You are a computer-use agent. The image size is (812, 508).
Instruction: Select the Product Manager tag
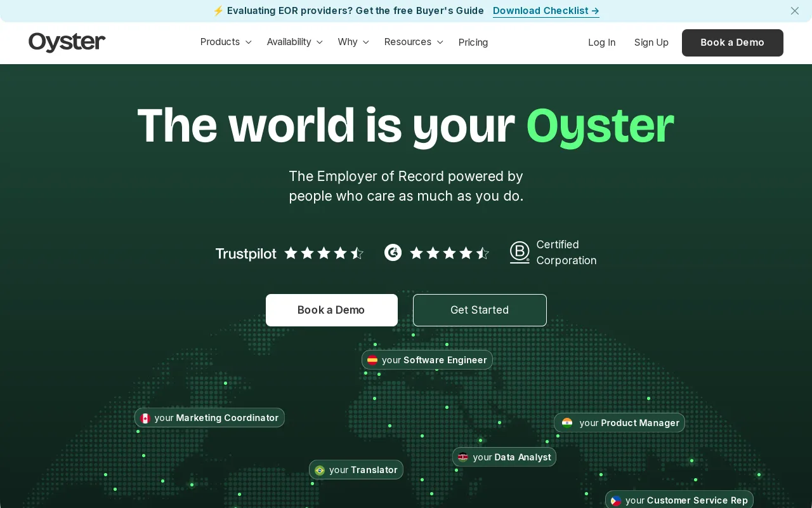point(620,423)
